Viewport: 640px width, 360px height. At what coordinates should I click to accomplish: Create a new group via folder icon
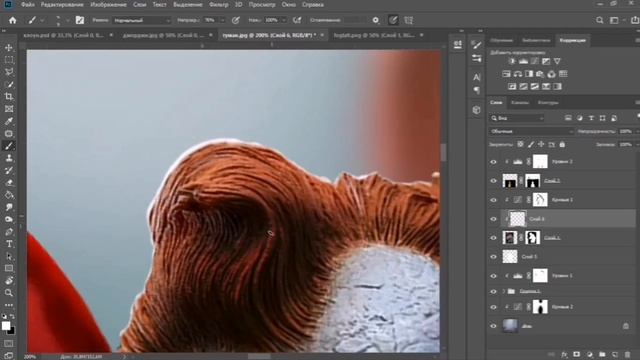(602, 354)
